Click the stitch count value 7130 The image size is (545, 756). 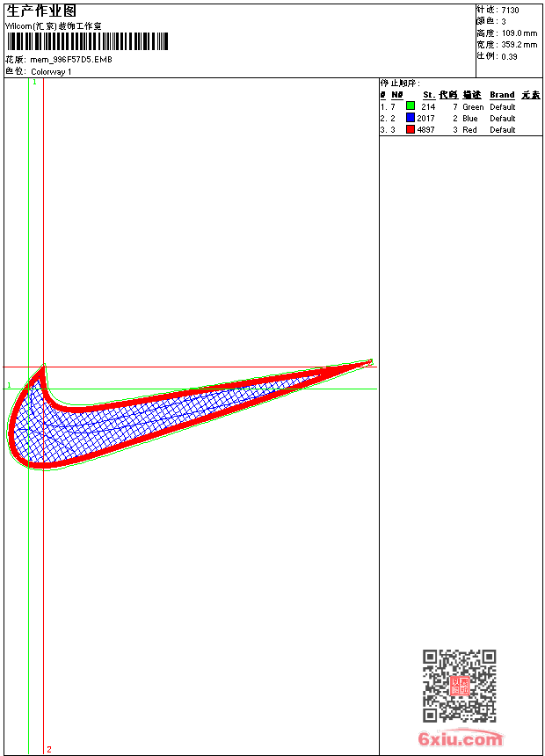coord(510,11)
